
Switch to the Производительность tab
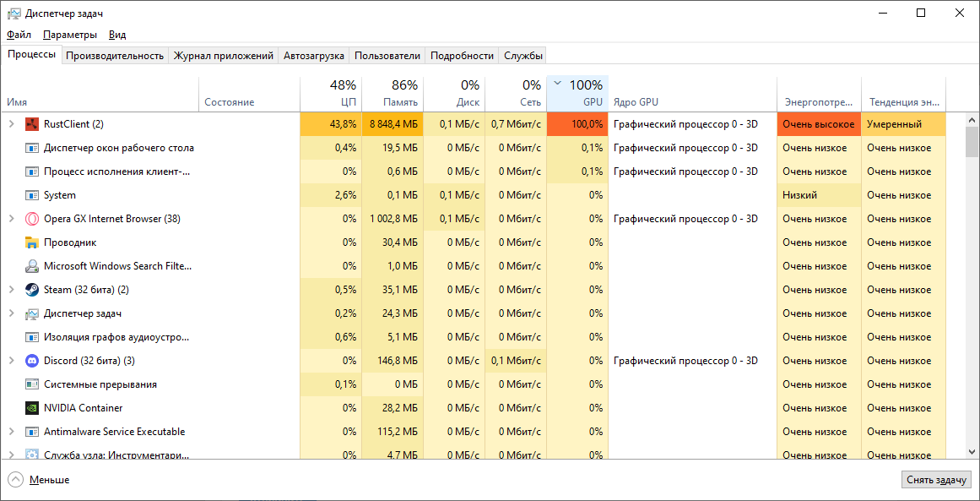[115, 56]
